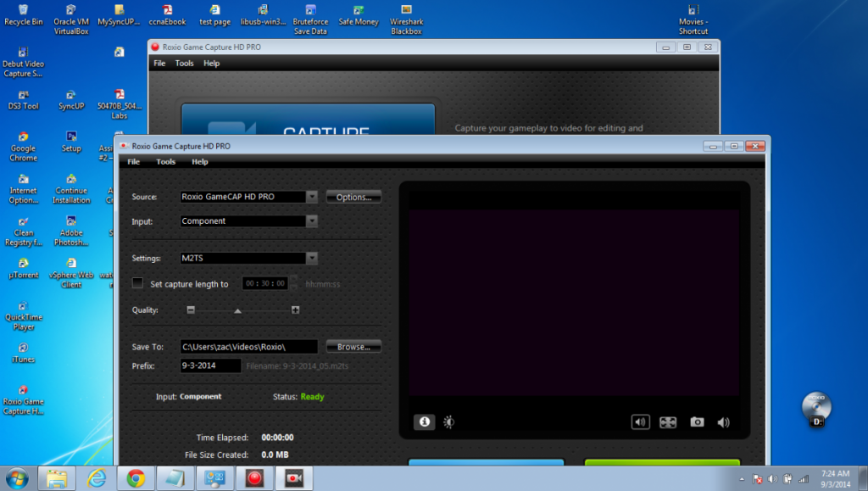868x491 pixels.
Task: Select the DS3 Tool desktop icon
Action: (23, 99)
